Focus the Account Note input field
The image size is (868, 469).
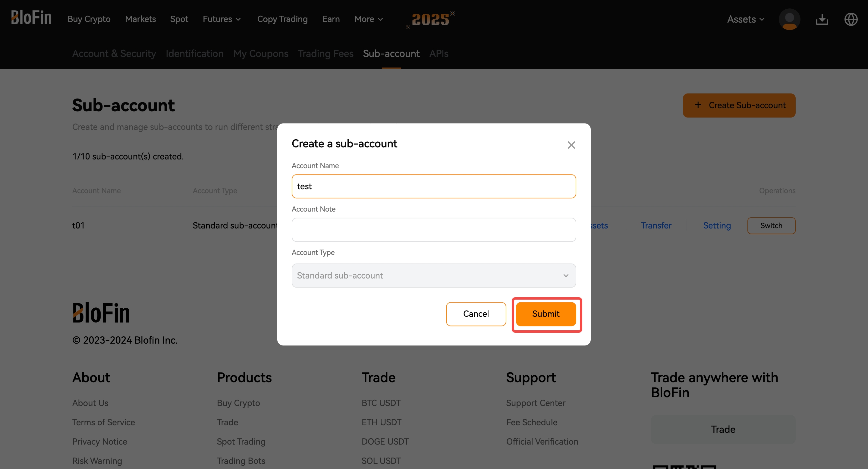[434, 229]
